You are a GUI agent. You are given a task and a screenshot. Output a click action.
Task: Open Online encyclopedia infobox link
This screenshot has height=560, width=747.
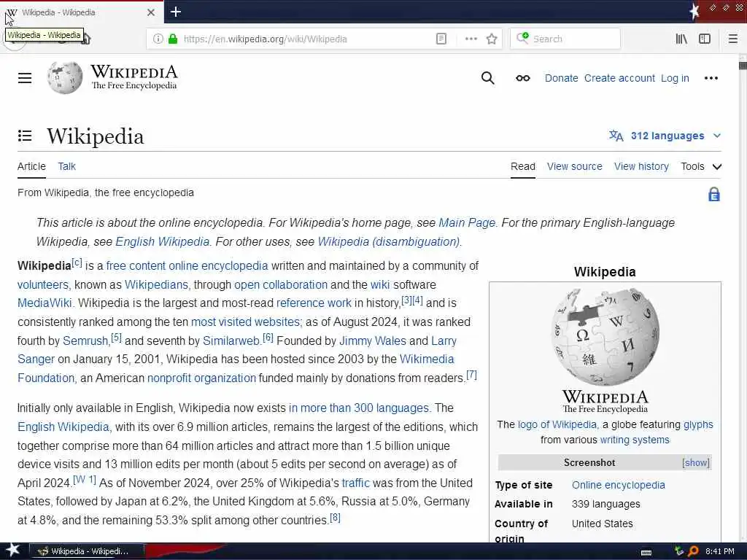point(619,485)
